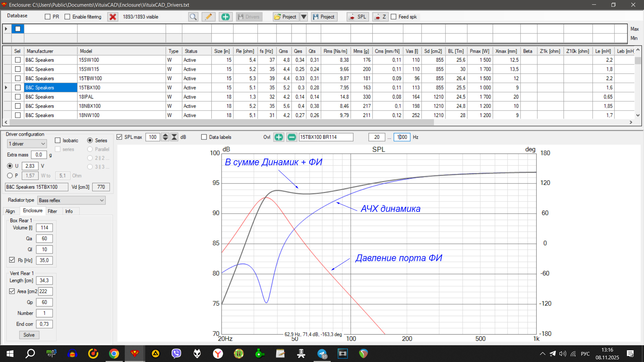This screenshot has width=644, height=362.
Task: Click the green plus add overlay icon
Action: point(278,137)
